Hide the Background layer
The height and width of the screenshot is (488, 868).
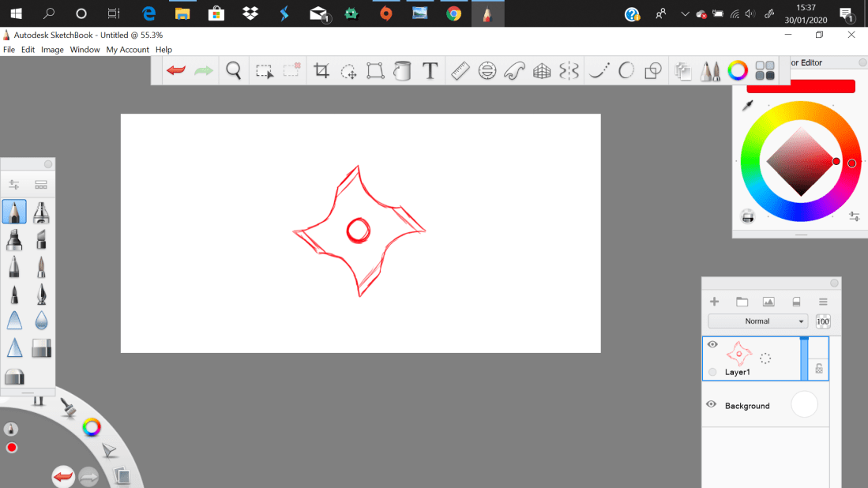click(x=710, y=404)
